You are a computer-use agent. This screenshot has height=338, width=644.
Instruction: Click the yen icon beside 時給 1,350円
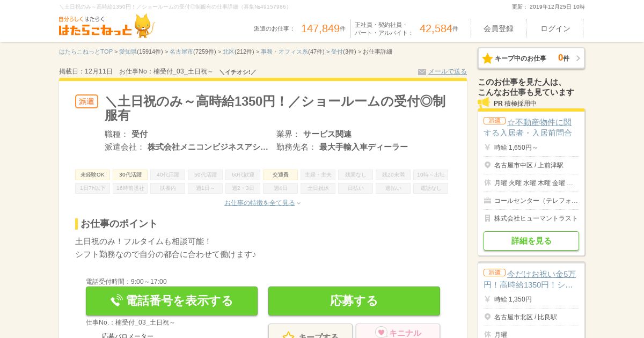click(487, 299)
